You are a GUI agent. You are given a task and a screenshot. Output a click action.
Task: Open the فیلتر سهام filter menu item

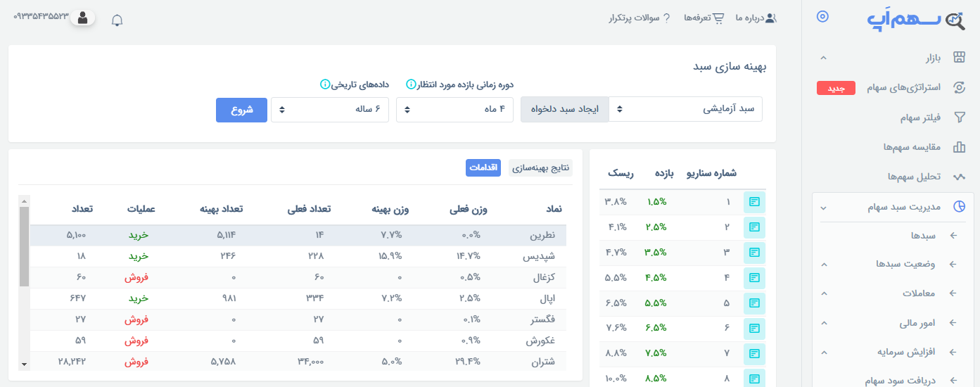tap(922, 118)
